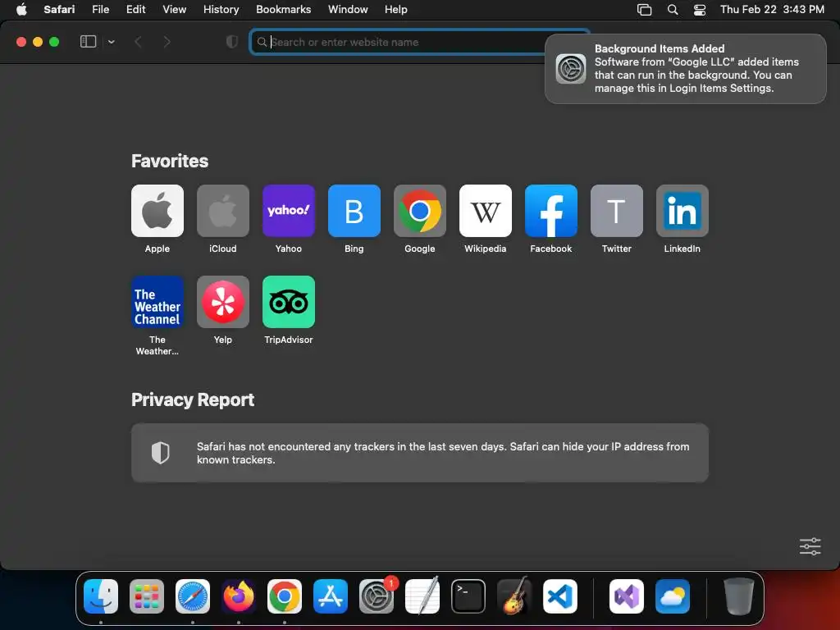Open the History menu
The image size is (840, 630).
click(221, 9)
